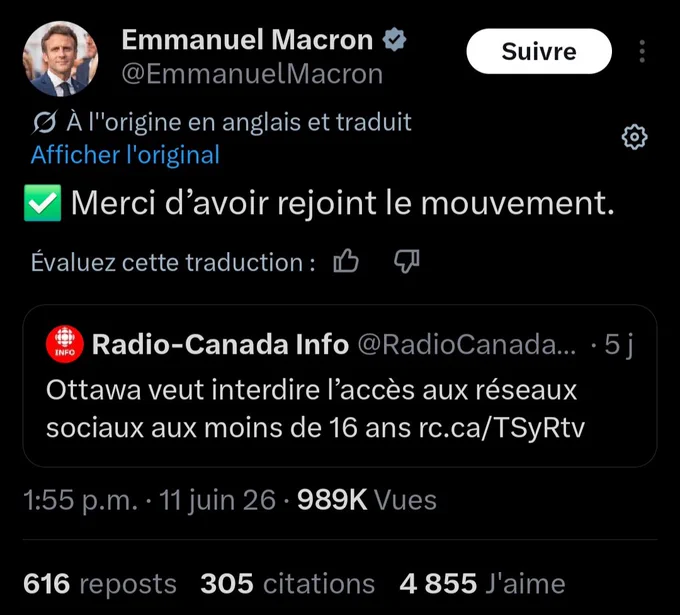This screenshot has height=615, width=680.
Task: Show original with Afficher l'original
Action: (x=125, y=155)
